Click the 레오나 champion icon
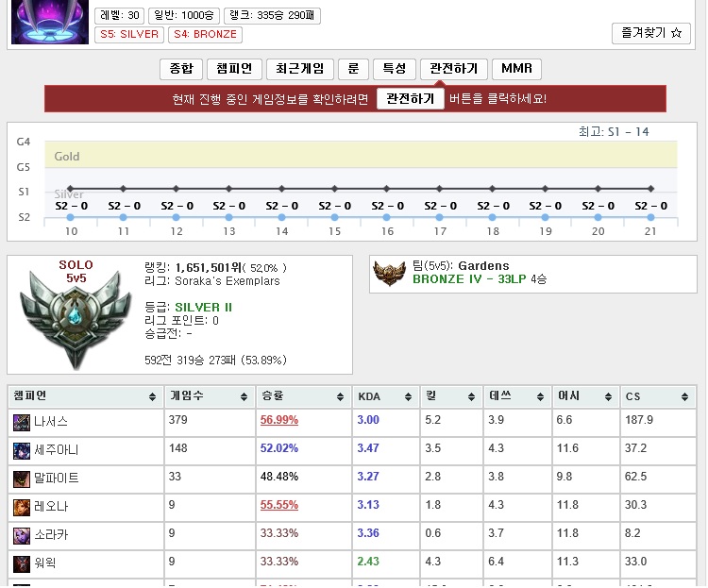Image resolution: width=708 pixels, height=588 pixels. pyautogui.click(x=21, y=507)
